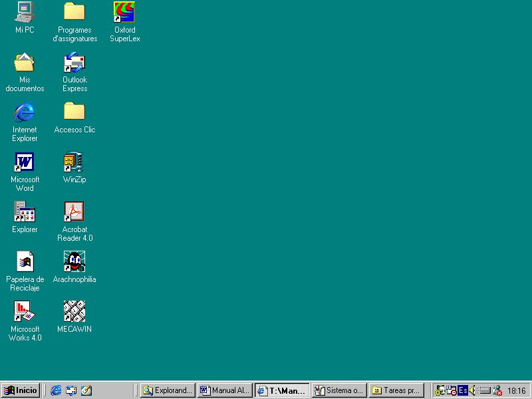Image resolution: width=532 pixels, height=399 pixels.
Task: Click the system tray clock showing 18:16
Action: pos(516,390)
